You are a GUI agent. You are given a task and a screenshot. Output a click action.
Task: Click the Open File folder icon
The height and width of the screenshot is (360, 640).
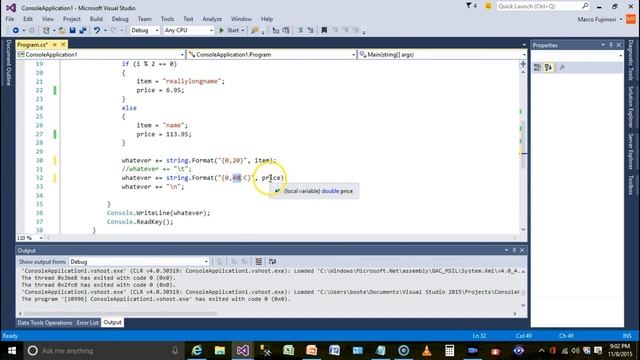point(62,30)
